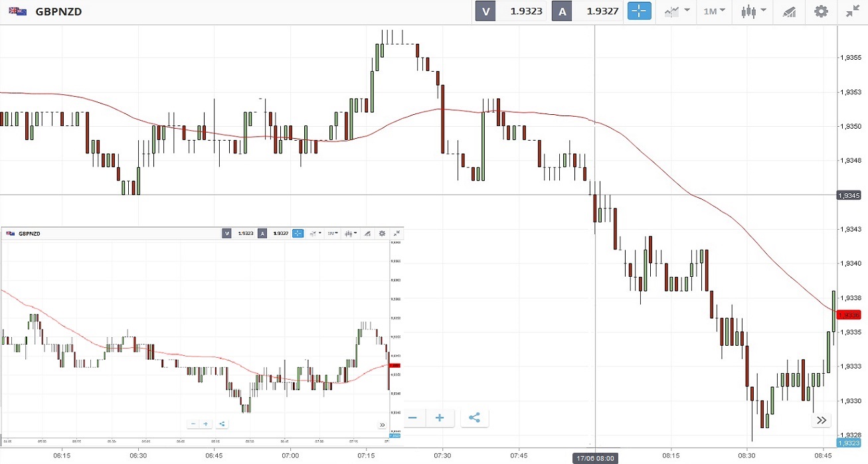Zoom out with the inset chart minus button
Image resolution: width=868 pixels, height=464 pixels.
193,424
